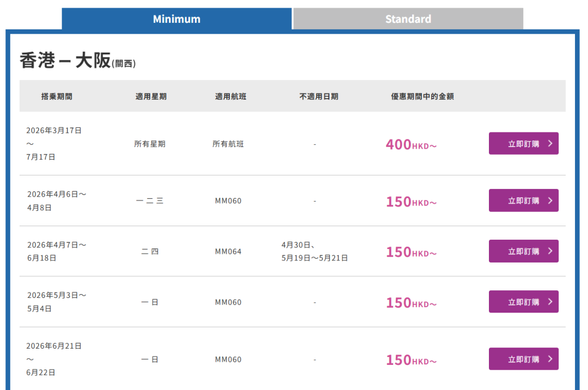Click the 150HKD price in the MM064 row
Image resolution: width=588 pixels, height=390 pixels.
point(412,252)
